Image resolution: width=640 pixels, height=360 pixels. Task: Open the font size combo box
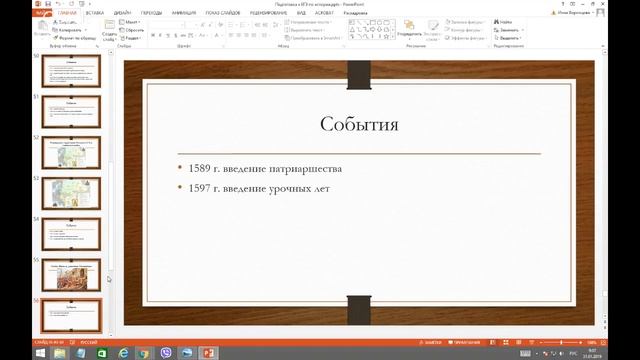[192, 25]
